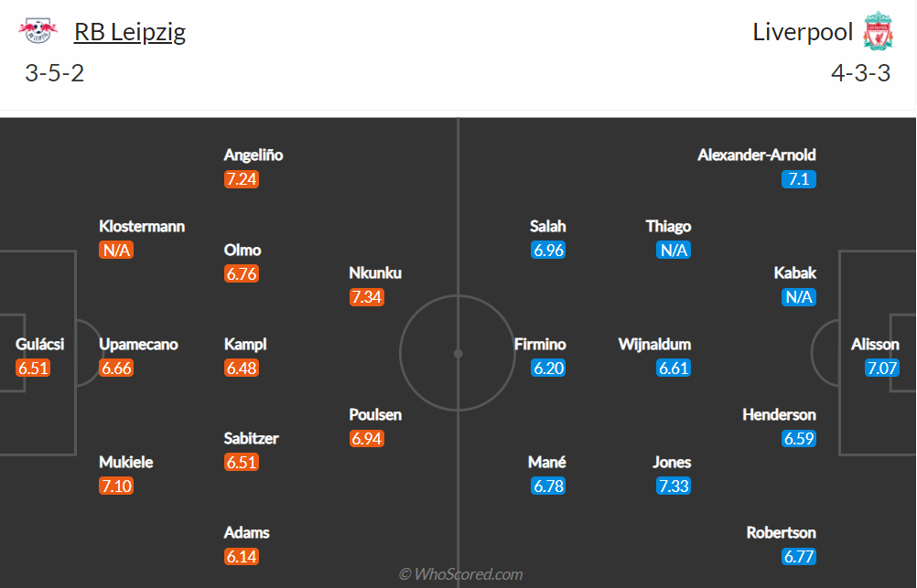
Task: Click the WhoScored.com watermark text
Action: click(461, 574)
